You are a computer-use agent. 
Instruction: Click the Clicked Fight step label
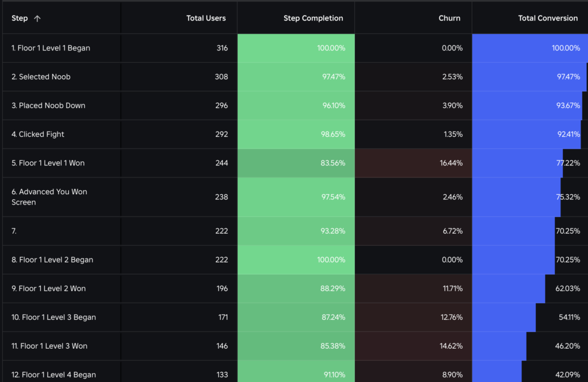(x=38, y=134)
